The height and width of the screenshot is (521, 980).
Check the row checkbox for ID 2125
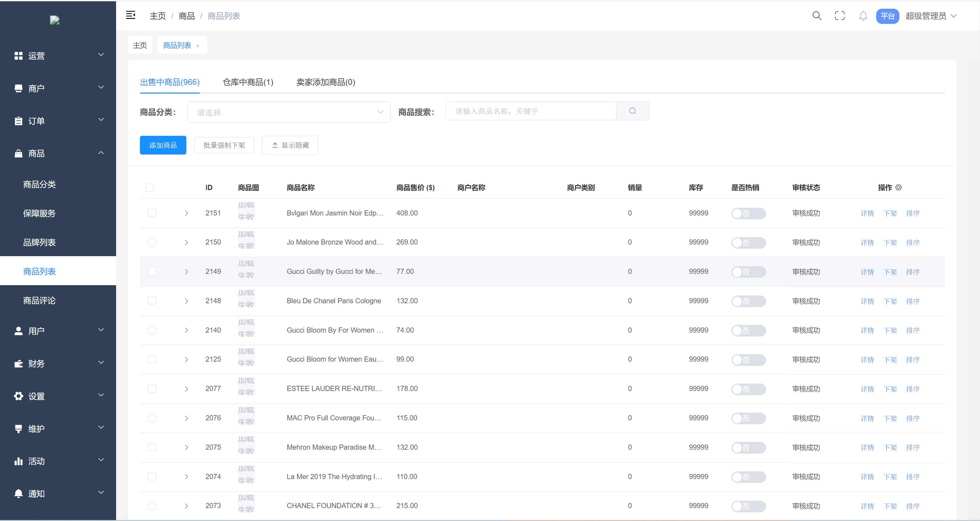coord(152,359)
